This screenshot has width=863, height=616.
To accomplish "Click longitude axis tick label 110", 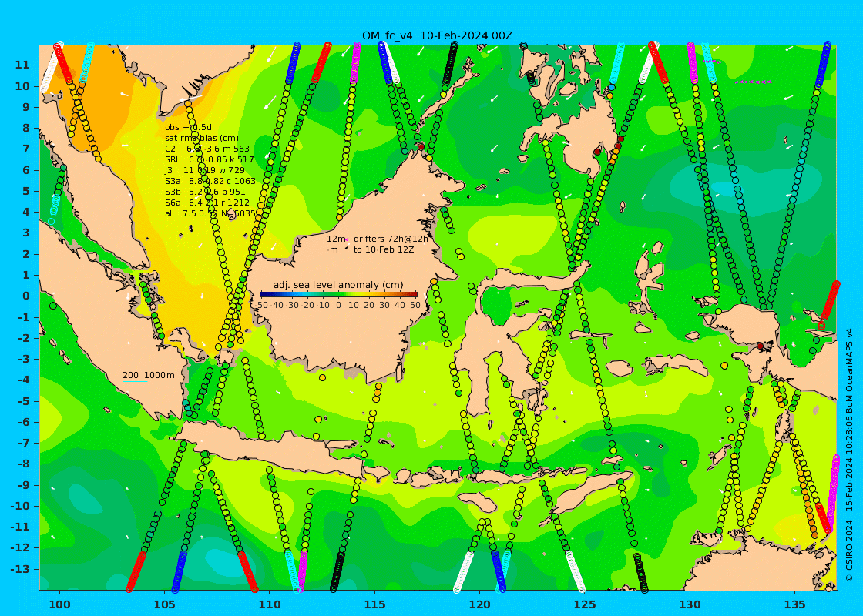I will tap(270, 604).
